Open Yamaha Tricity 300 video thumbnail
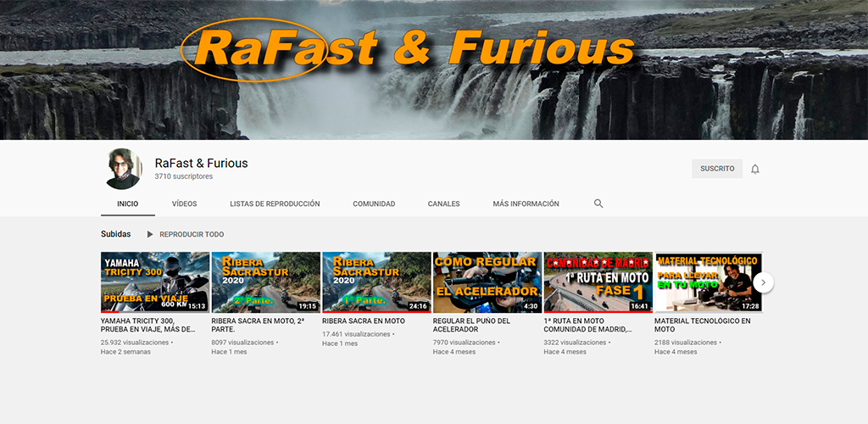This screenshot has width=868, height=424. tap(155, 282)
